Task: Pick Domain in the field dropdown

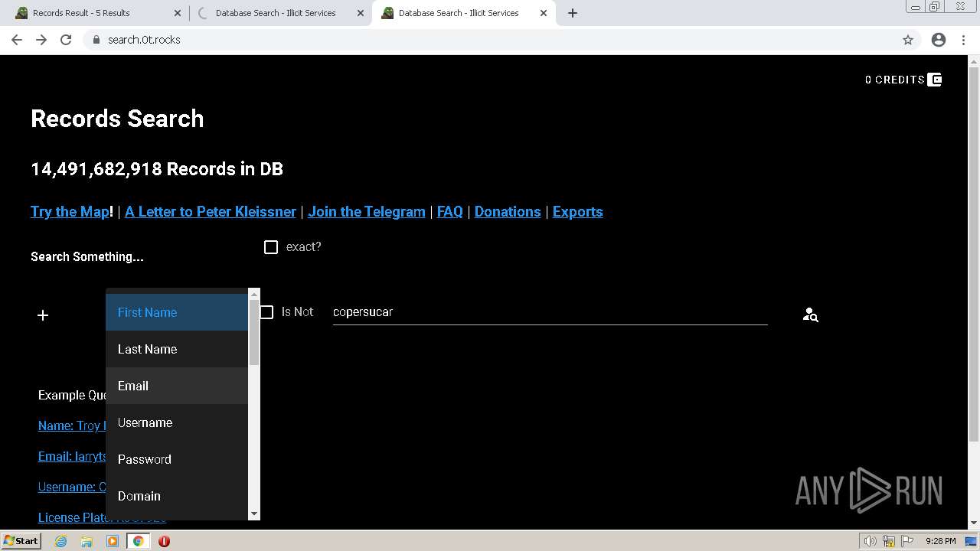Action: click(x=177, y=496)
